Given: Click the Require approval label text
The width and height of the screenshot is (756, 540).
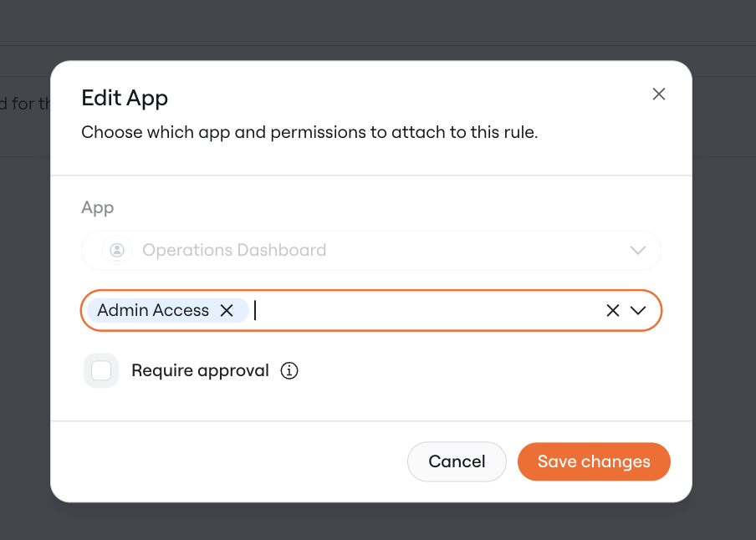Looking at the screenshot, I should [x=200, y=371].
